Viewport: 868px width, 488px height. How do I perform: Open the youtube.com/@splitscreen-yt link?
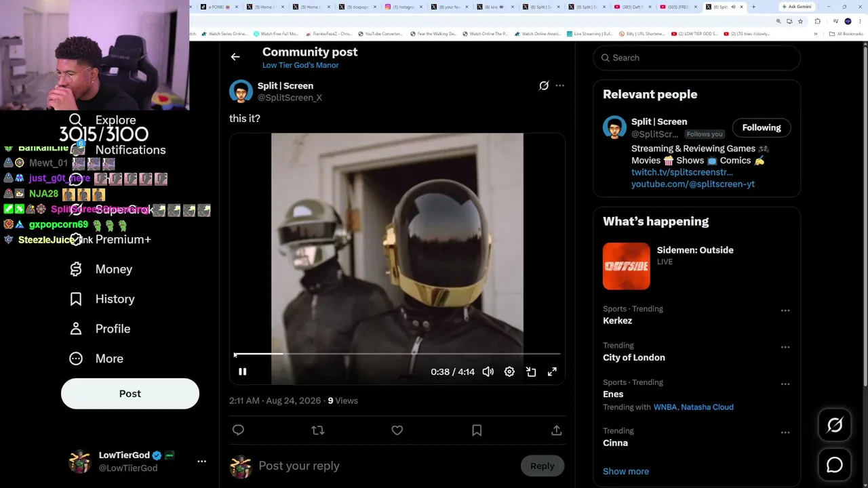693,184
